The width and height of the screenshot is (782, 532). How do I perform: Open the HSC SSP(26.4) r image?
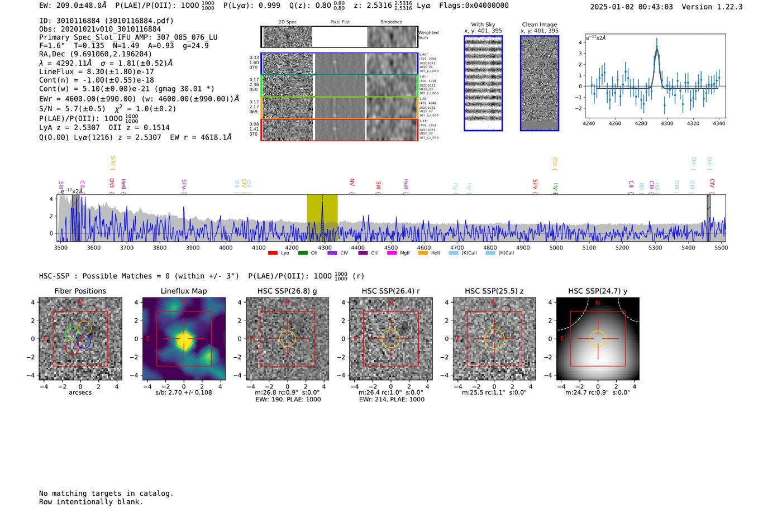[x=391, y=339]
